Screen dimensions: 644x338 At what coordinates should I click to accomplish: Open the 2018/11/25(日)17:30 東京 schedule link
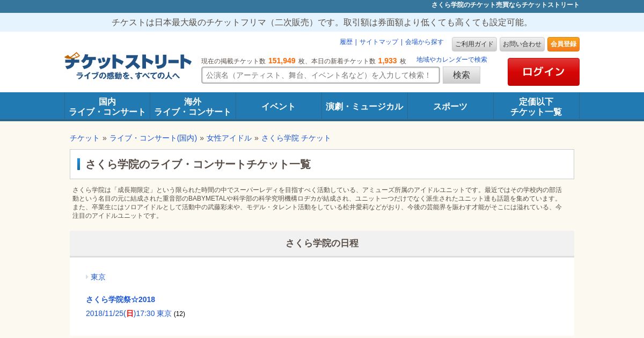tap(129, 313)
